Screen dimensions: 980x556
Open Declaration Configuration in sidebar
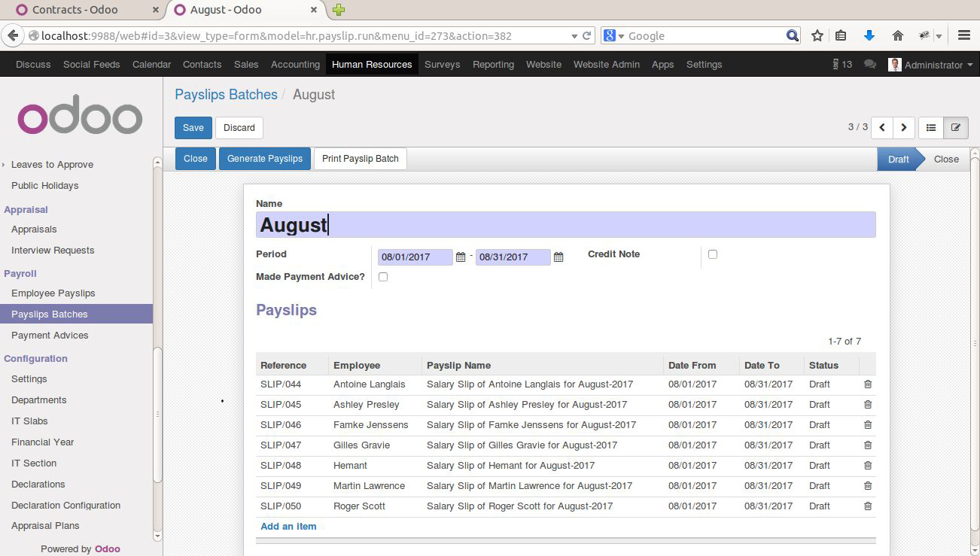coord(66,506)
